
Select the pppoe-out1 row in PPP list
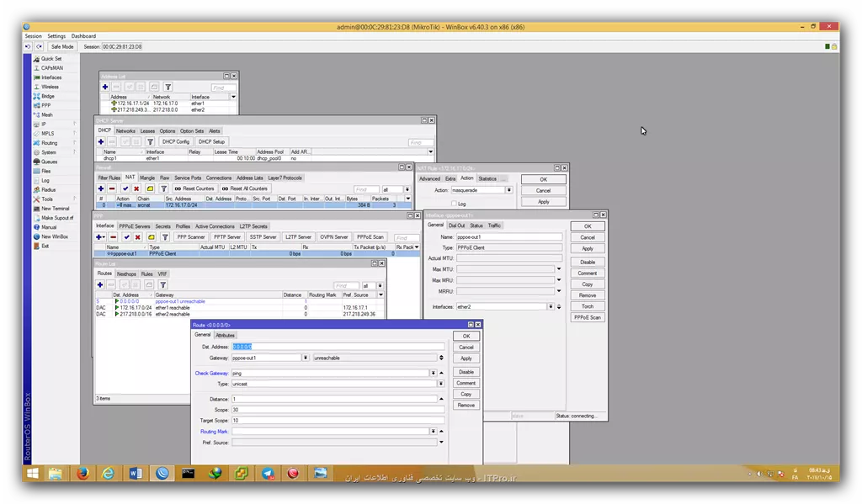[256, 254]
